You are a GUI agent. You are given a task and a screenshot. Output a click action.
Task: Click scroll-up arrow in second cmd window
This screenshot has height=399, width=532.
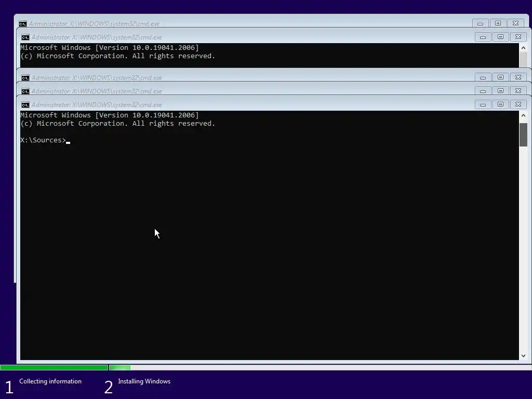click(523, 48)
